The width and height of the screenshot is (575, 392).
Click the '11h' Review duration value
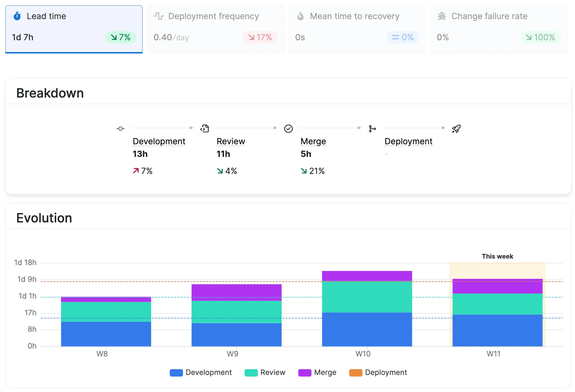point(223,154)
